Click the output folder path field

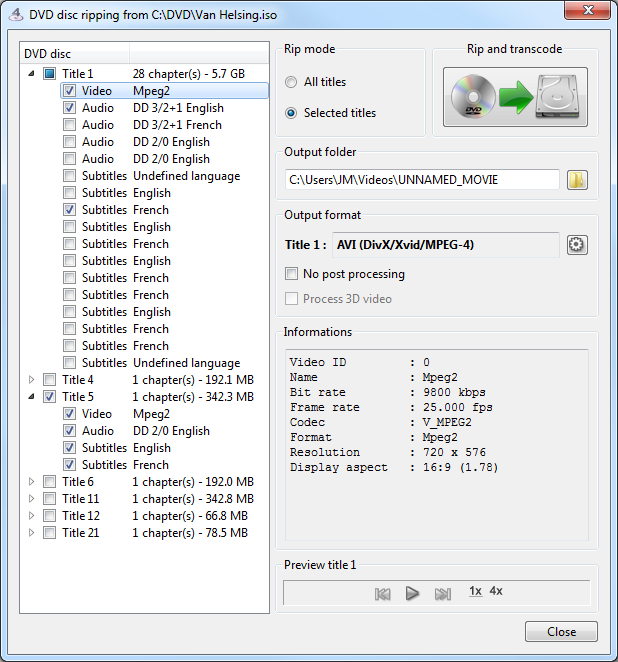422,180
